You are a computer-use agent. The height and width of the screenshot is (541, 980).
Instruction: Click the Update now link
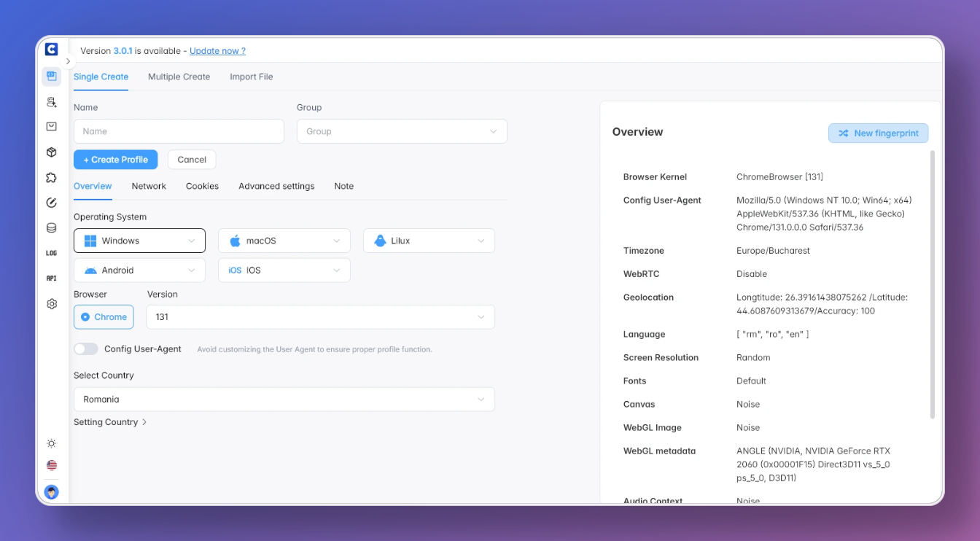(217, 51)
